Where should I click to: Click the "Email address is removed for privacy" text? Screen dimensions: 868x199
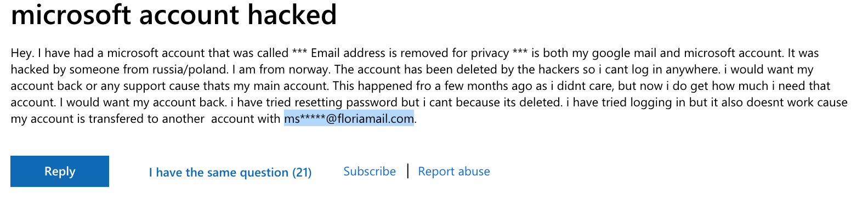(x=410, y=53)
